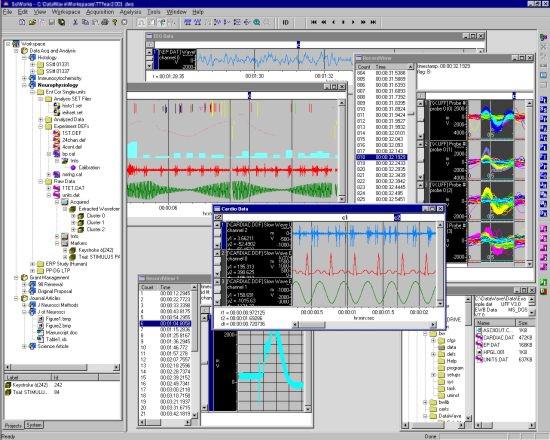Click the Copy icon in the toolbar
Image resolution: width=550 pixels, height=440 pixels.
click(85, 22)
